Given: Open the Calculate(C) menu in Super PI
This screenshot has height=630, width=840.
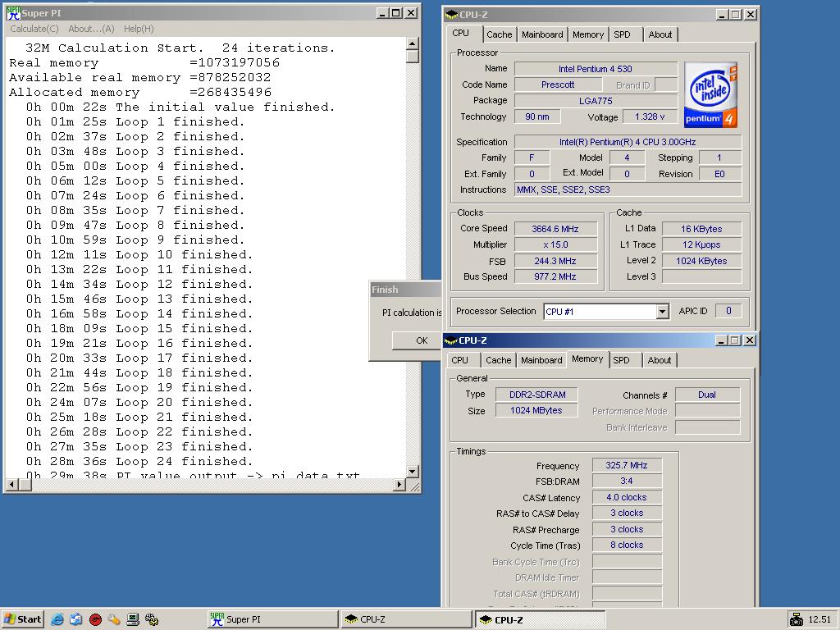Looking at the screenshot, I should tap(34, 29).
